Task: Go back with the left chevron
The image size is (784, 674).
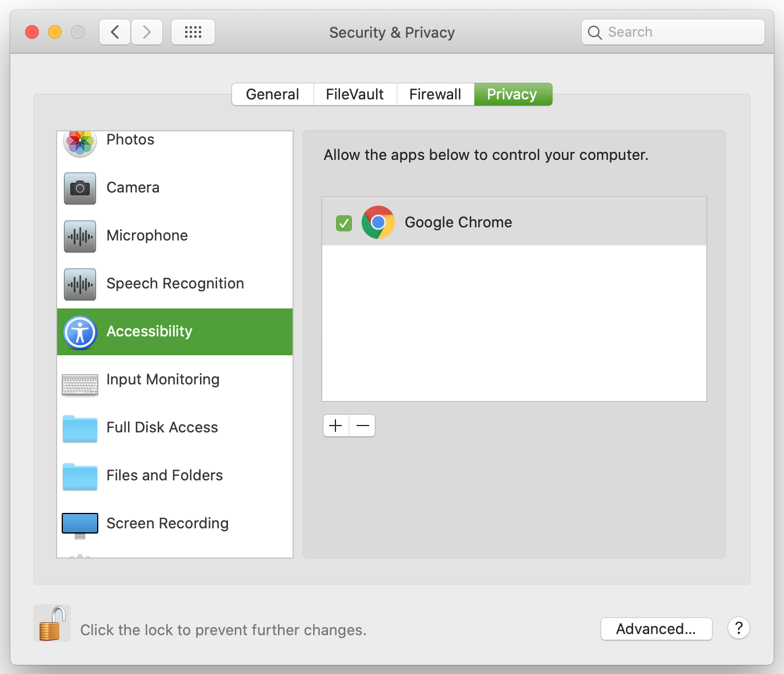Action: (x=115, y=32)
